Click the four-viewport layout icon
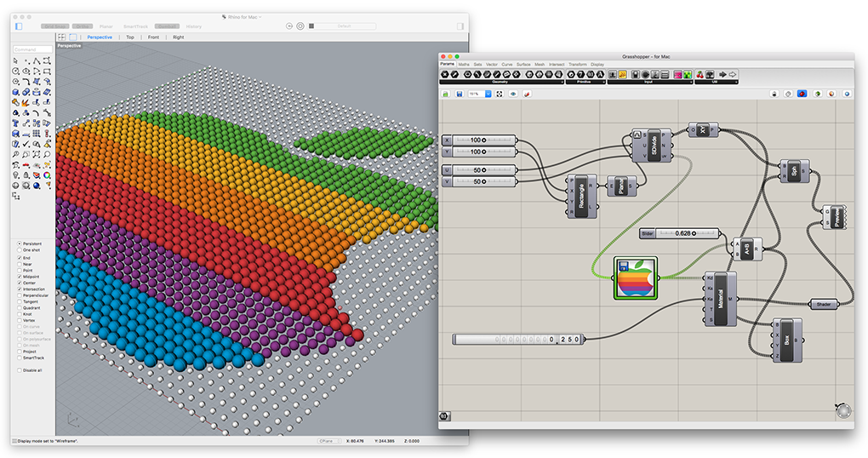The width and height of the screenshot is (868, 458). click(x=61, y=37)
